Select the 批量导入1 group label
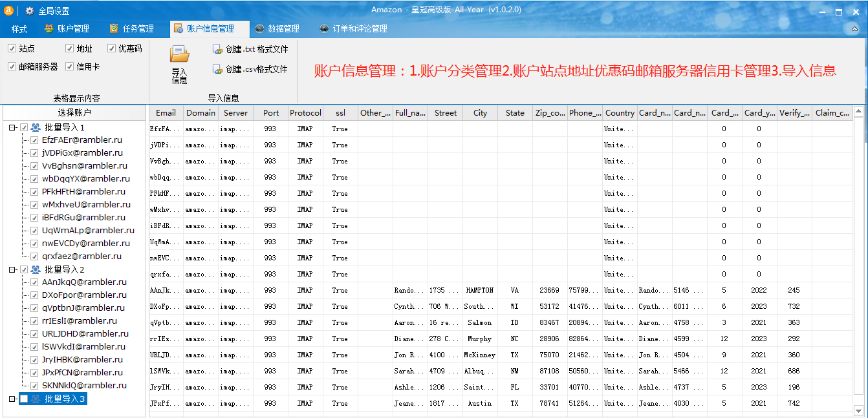This screenshot has width=868, height=418. click(x=65, y=127)
